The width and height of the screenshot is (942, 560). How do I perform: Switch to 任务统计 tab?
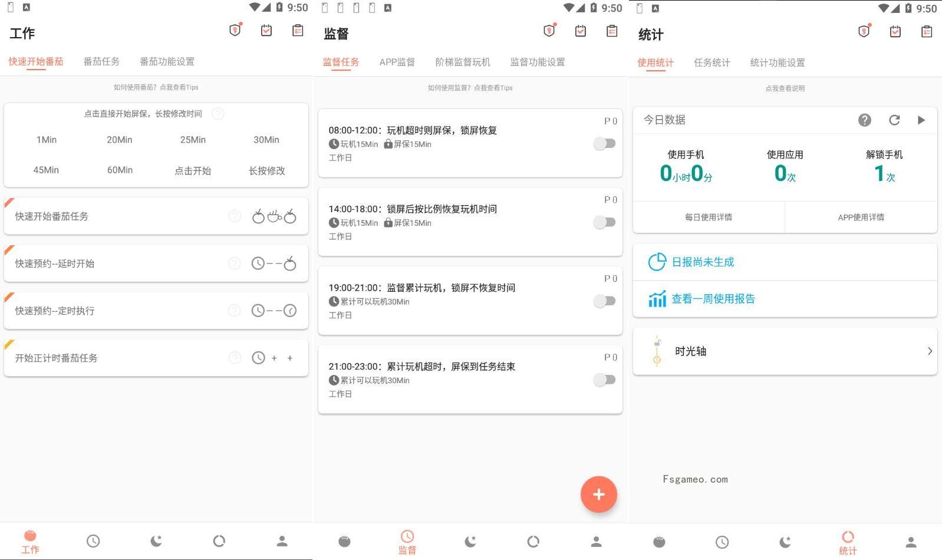click(x=712, y=62)
